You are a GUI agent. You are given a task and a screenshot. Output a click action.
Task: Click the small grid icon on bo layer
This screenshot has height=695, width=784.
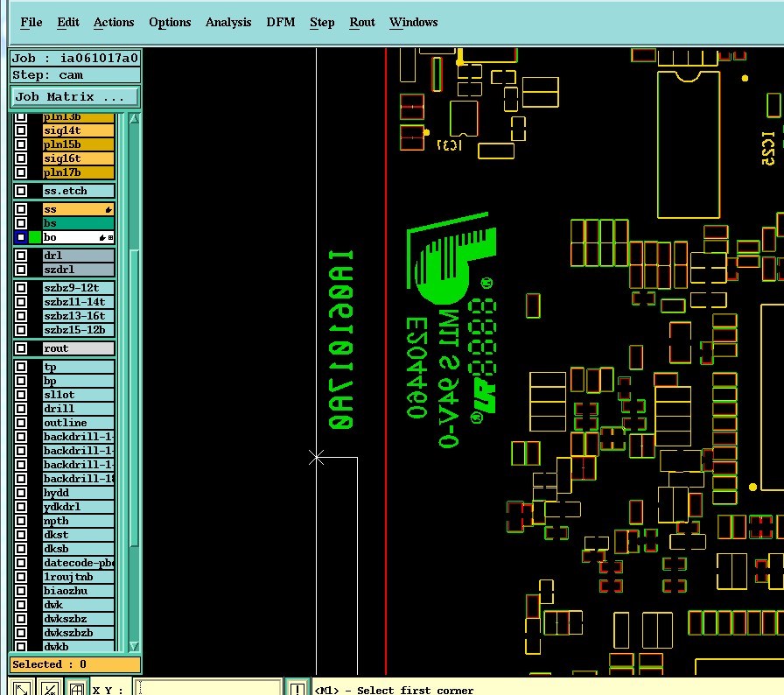[110, 237]
